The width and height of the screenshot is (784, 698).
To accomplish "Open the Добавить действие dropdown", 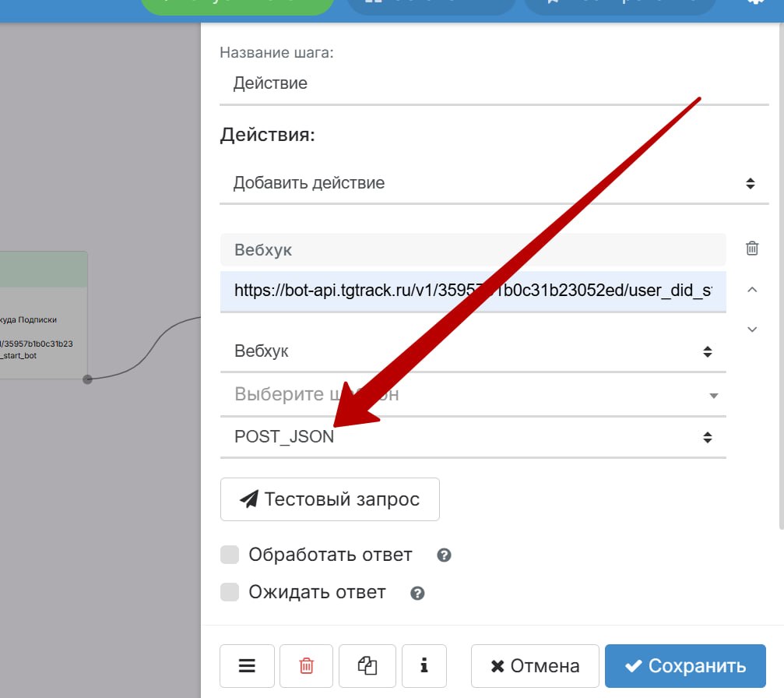I will [494, 184].
